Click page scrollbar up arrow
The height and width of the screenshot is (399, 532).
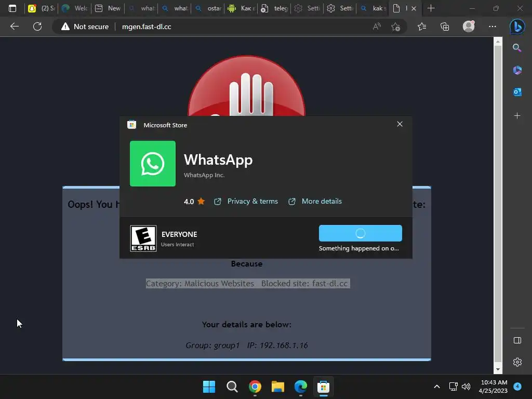pos(498,42)
